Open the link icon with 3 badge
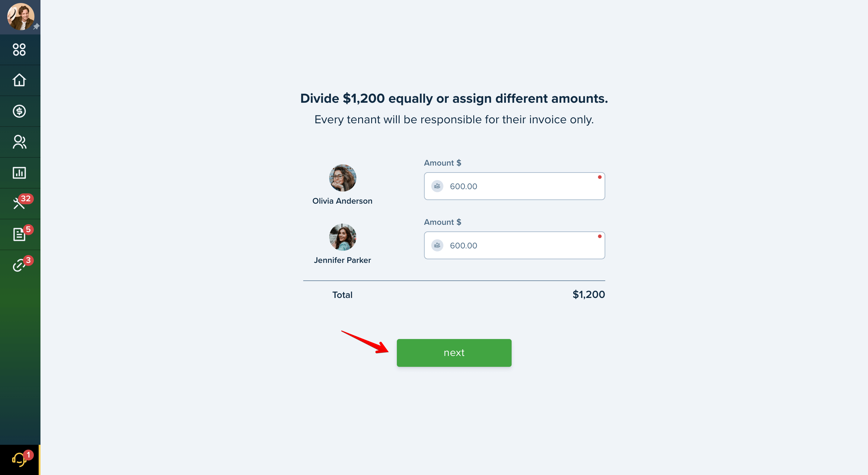The width and height of the screenshot is (868, 475). point(19,265)
